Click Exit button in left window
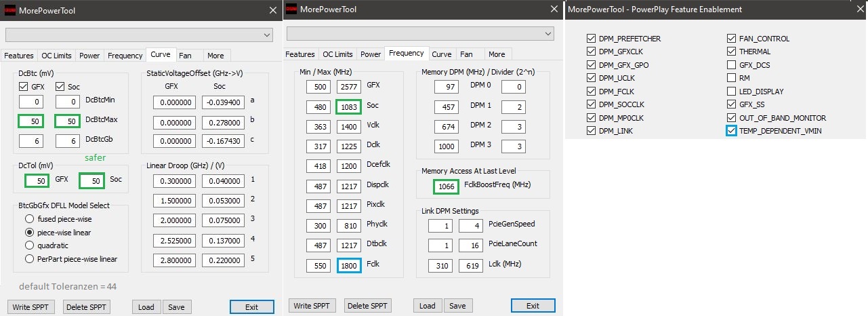This screenshot has width=868, height=316. [x=252, y=307]
